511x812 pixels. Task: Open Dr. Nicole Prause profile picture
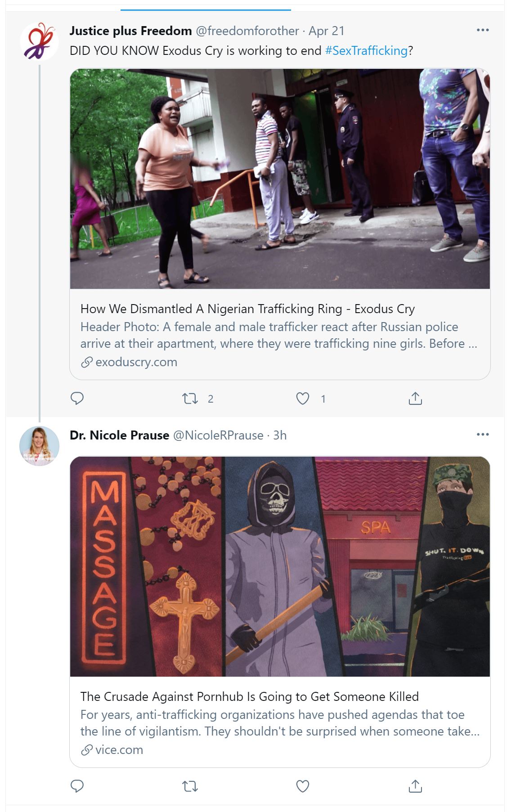coord(40,446)
